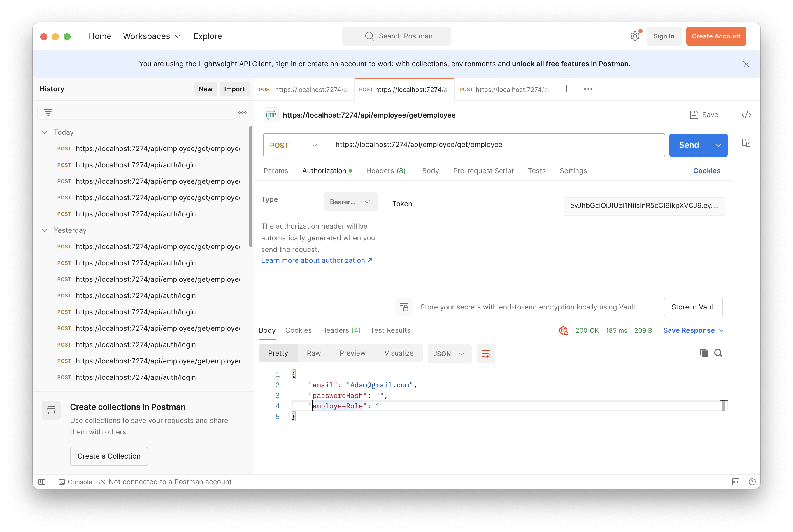The image size is (793, 532).
Task: Expand the Bearer auth type dropdown
Action: click(x=350, y=202)
